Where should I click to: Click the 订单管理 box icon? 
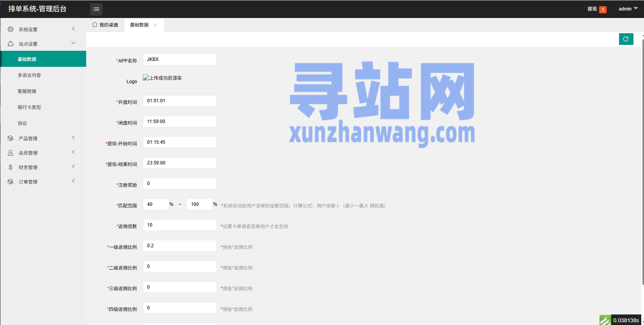pos(11,182)
